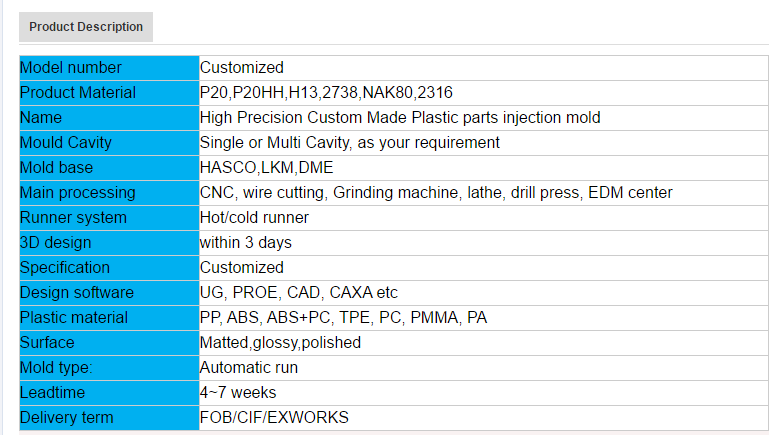
Task: Select the 'Mold base' label cell
Action: [109, 168]
